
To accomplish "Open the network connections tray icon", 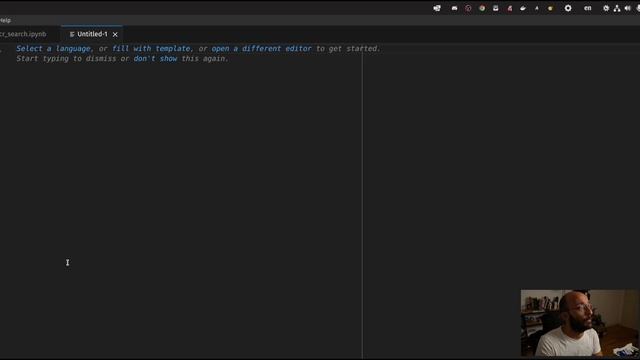I will [x=617, y=8].
